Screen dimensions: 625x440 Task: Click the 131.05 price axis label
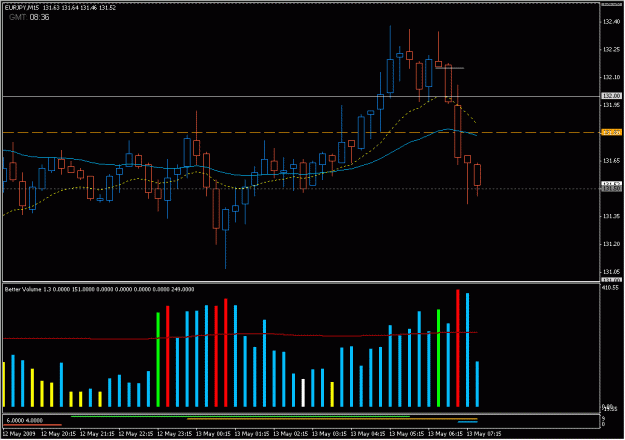pyautogui.click(x=612, y=272)
